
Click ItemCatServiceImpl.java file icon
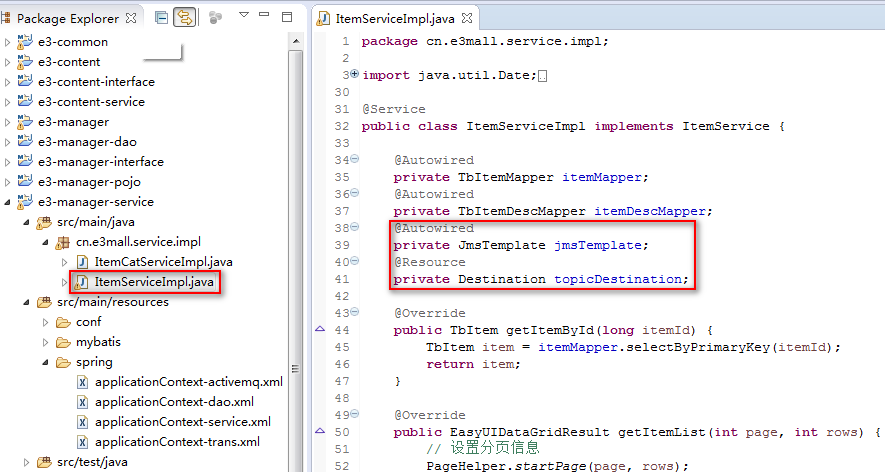point(82,262)
